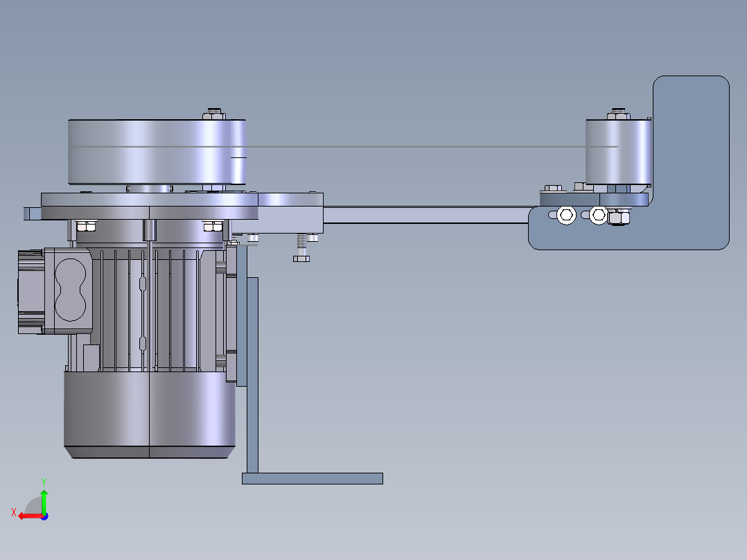
Task: Click the blue Z axis dot of the triad
Action: tap(45, 516)
